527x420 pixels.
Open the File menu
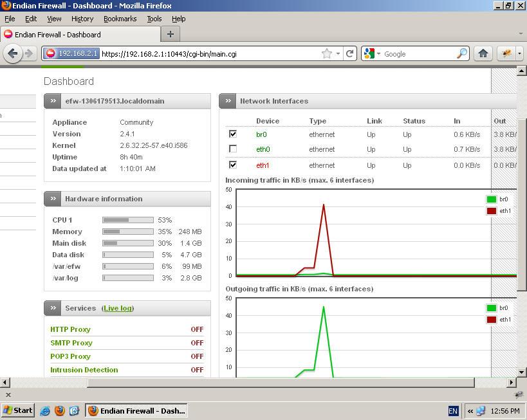point(10,19)
